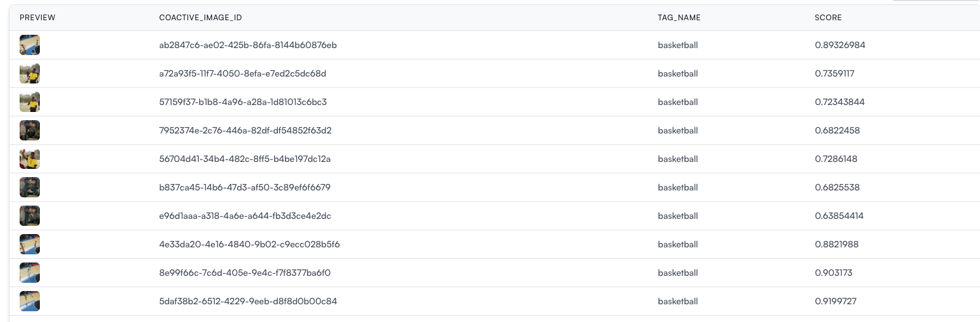Click the score value 0.63854414
Screen dimensions: 980x322
[x=839, y=216]
